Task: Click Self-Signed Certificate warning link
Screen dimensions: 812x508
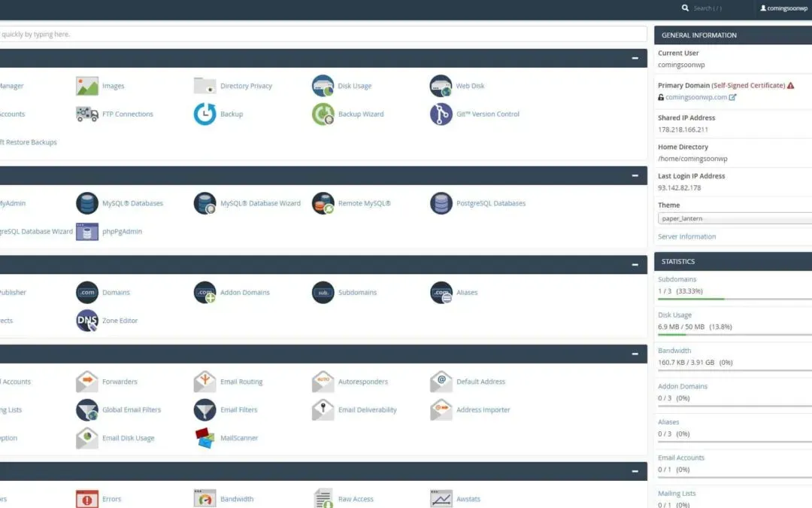Action: tap(748, 86)
